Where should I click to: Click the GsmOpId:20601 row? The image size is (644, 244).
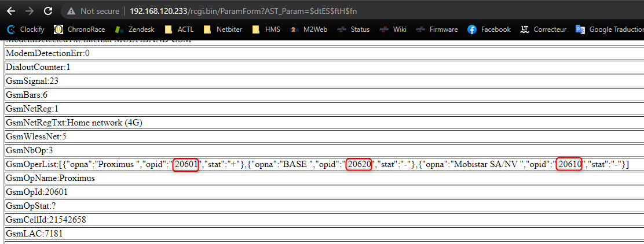click(x=324, y=193)
